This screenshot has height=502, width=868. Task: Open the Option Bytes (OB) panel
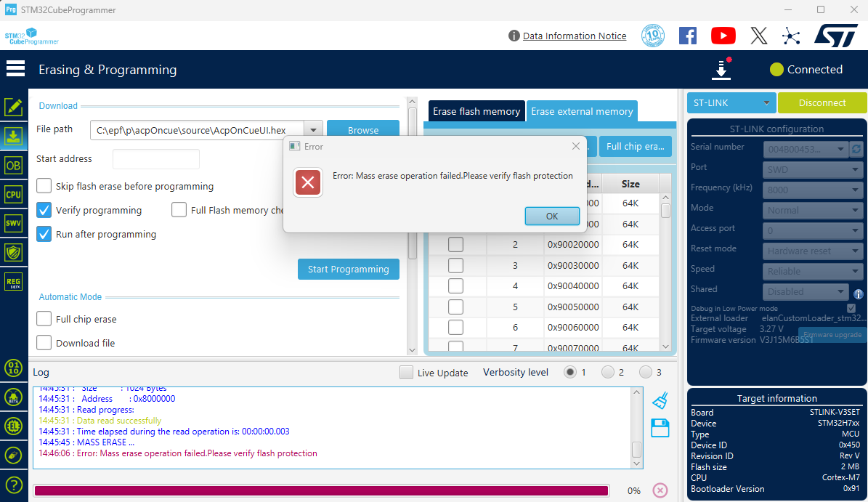point(14,165)
